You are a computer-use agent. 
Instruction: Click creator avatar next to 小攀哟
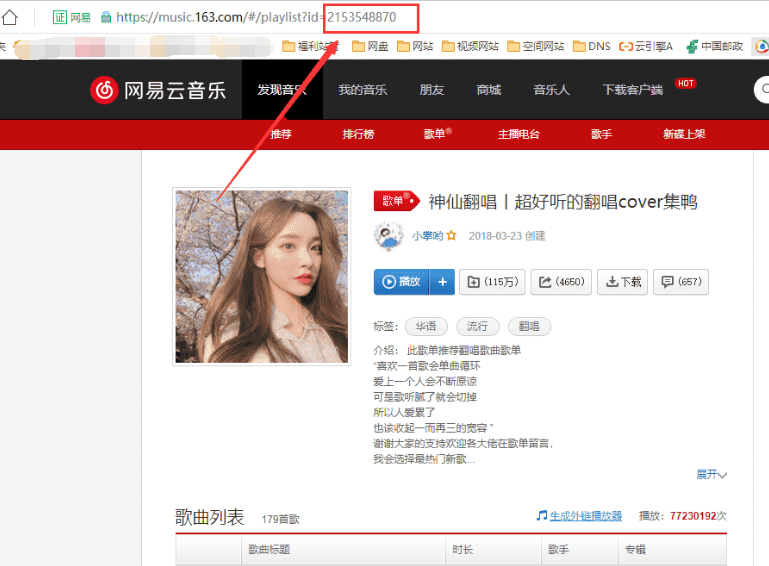tap(388, 236)
